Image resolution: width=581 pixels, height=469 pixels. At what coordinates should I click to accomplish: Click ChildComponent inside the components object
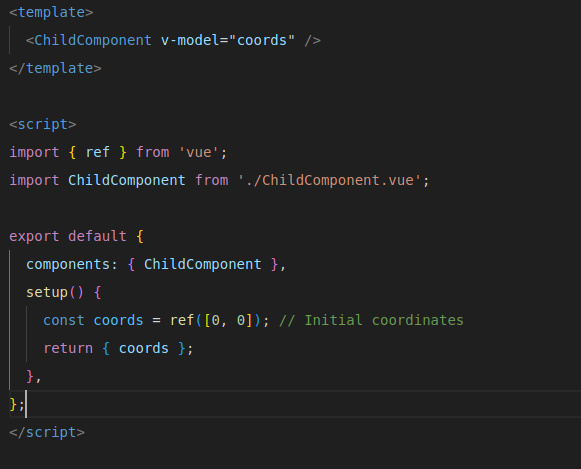pyautogui.click(x=202, y=265)
